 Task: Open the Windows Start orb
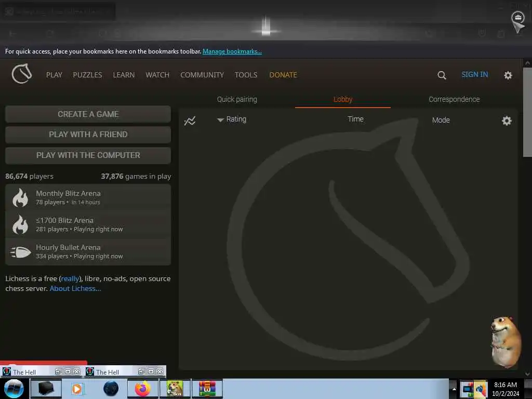tap(14, 389)
